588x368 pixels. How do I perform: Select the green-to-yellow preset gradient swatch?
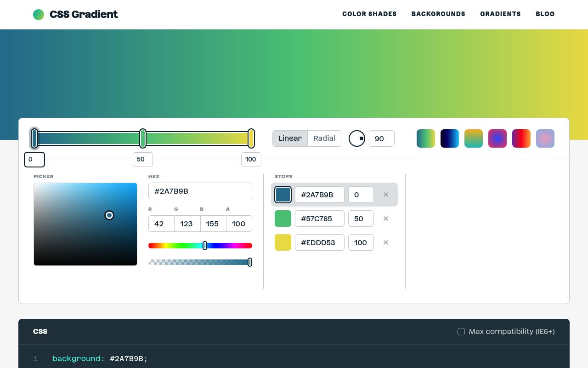click(426, 138)
